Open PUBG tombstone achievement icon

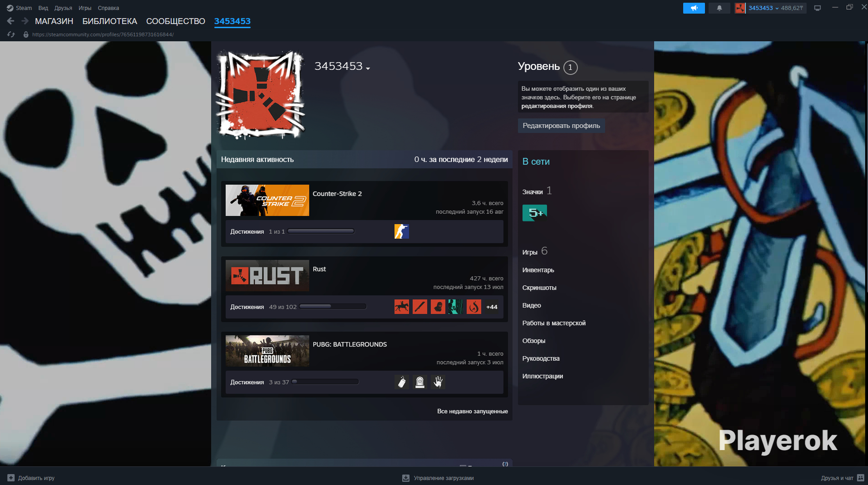420,382
